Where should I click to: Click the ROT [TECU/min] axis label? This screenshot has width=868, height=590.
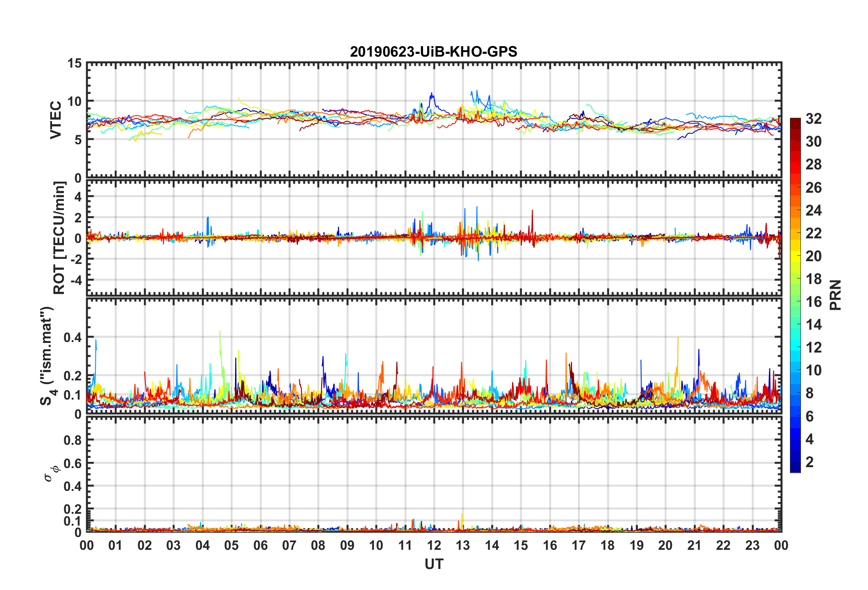coord(59,238)
